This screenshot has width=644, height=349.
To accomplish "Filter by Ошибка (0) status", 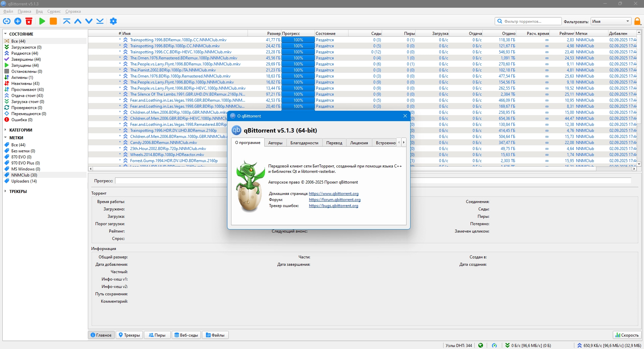I will (22, 120).
